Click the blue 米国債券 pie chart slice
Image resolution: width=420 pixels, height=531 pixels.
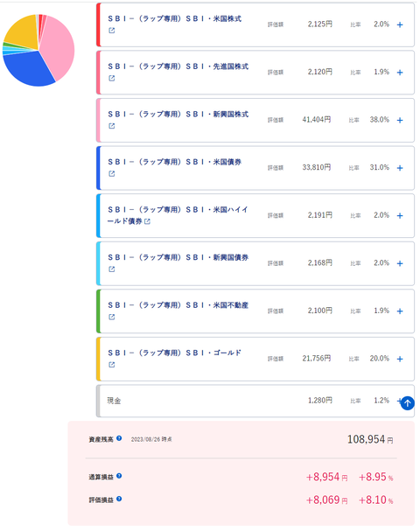pos(29,69)
